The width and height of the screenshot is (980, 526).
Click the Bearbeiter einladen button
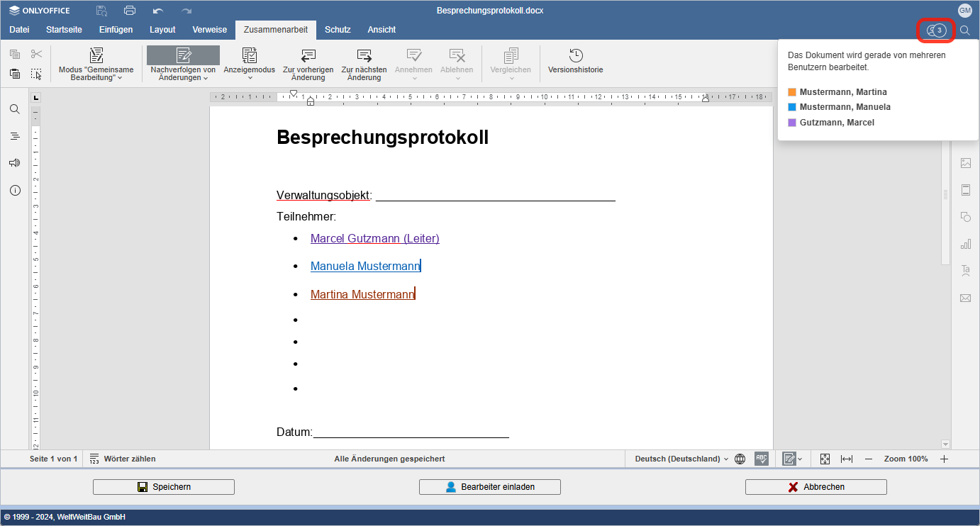point(490,487)
